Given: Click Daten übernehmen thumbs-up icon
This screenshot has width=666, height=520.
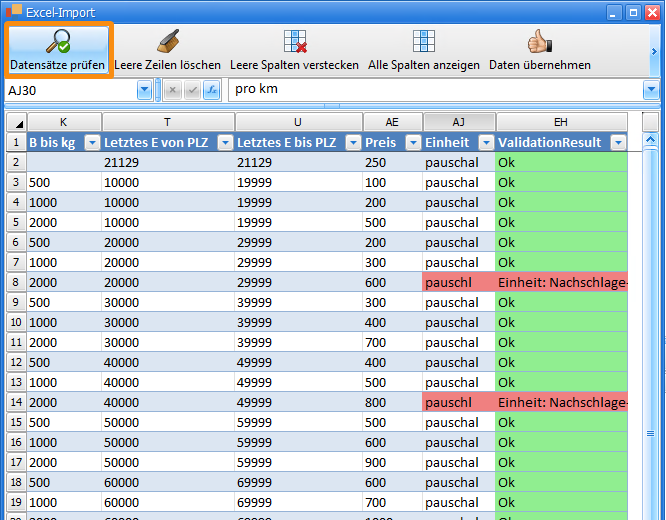Looking at the screenshot, I should point(539,41).
